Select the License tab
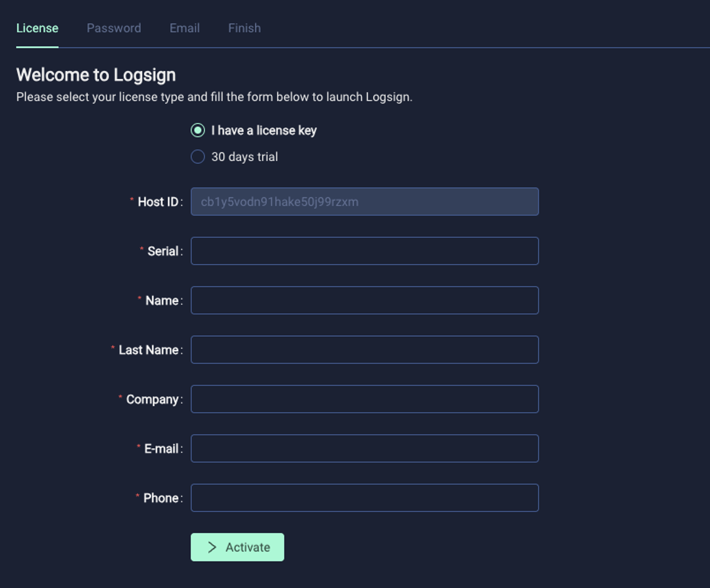 [x=37, y=28]
